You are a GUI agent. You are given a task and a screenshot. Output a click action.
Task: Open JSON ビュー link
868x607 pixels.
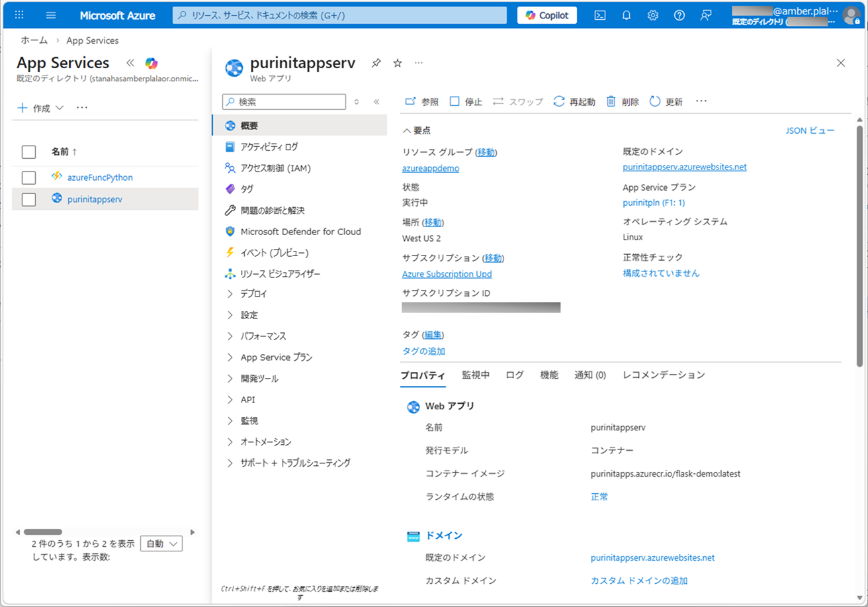coord(810,130)
